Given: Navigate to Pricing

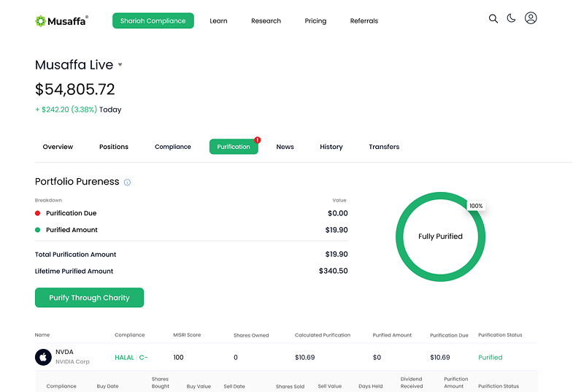Looking at the screenshot, I should 315,21.
